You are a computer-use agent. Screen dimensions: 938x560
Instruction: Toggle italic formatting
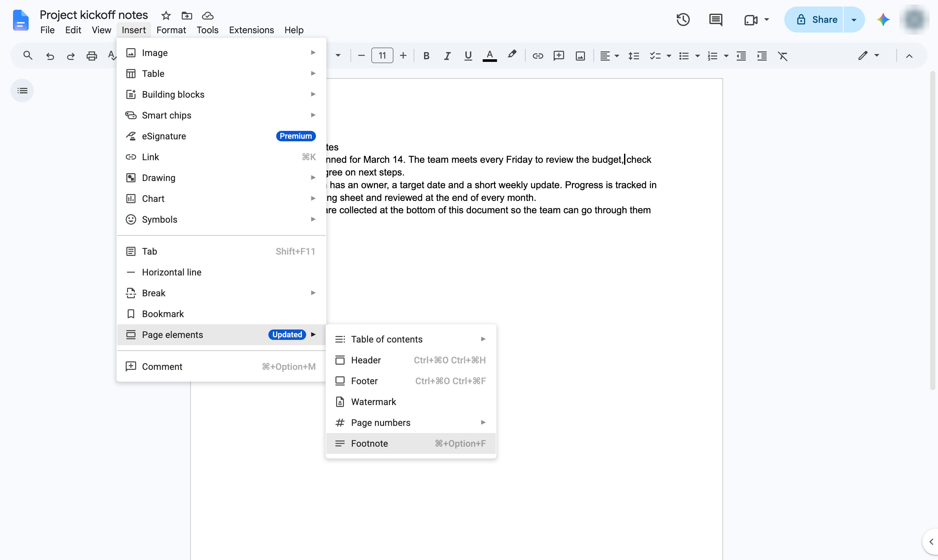click(x=447, y=56)
